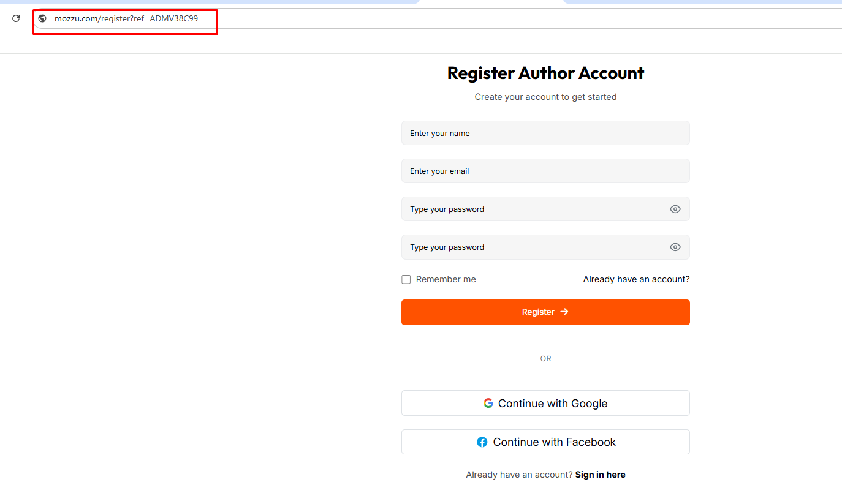Reload the current page

(15, 18)
